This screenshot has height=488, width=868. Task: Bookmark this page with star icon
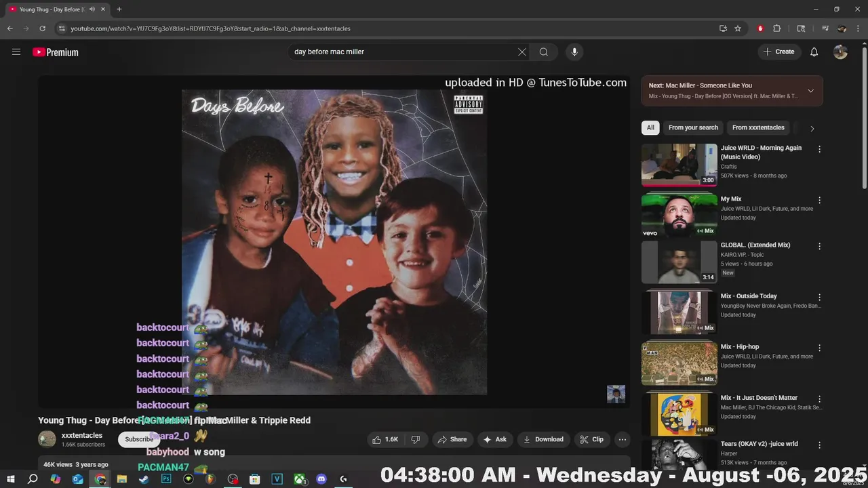point(738,28)
